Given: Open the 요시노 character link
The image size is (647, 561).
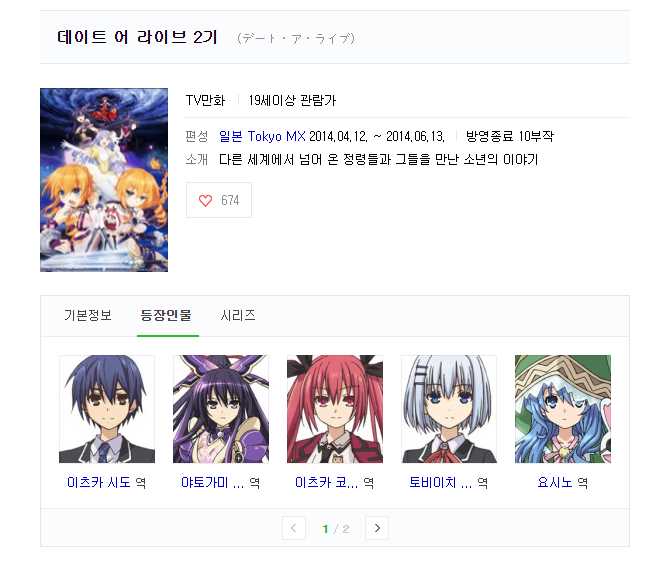Looking at the screenshot, I should point(555,482).
